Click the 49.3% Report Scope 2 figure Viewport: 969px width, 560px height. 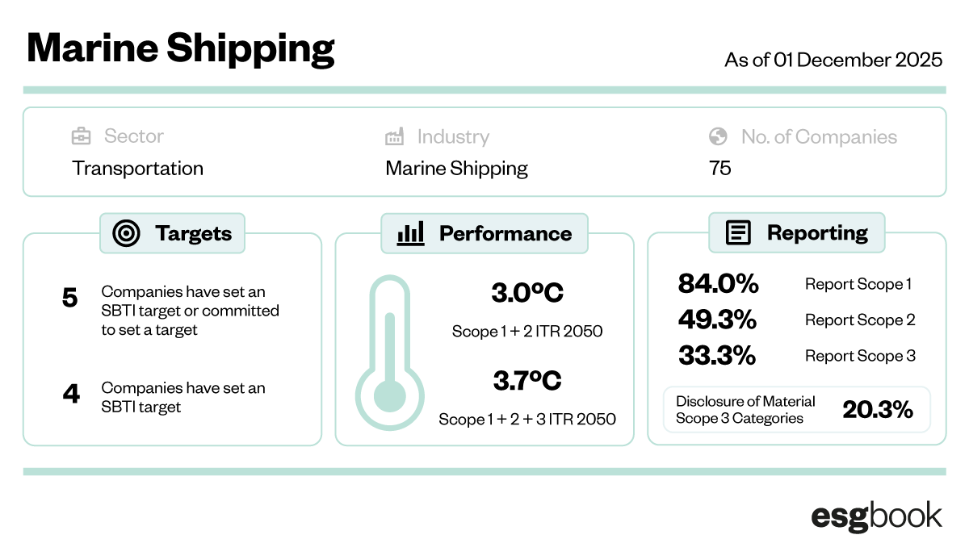click(717, 320)
